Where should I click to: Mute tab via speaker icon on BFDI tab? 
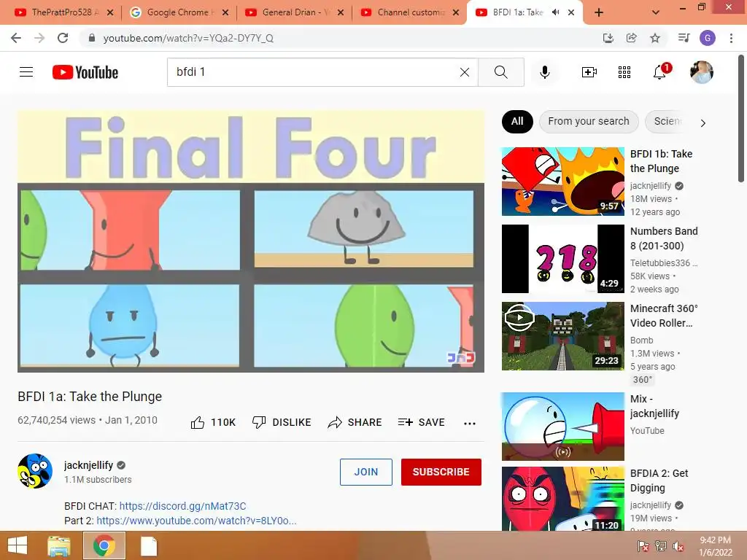pos(555,12)
